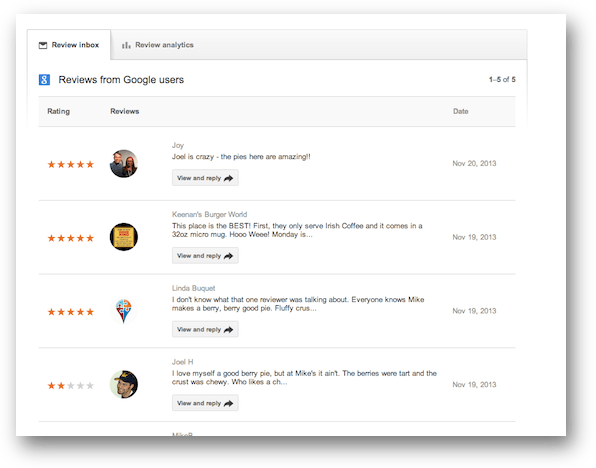Click Nov 19, 2013 on Linda Buquet's row
Image resolution: width=596 pixels, height=468 pixels.
point(474,311)
